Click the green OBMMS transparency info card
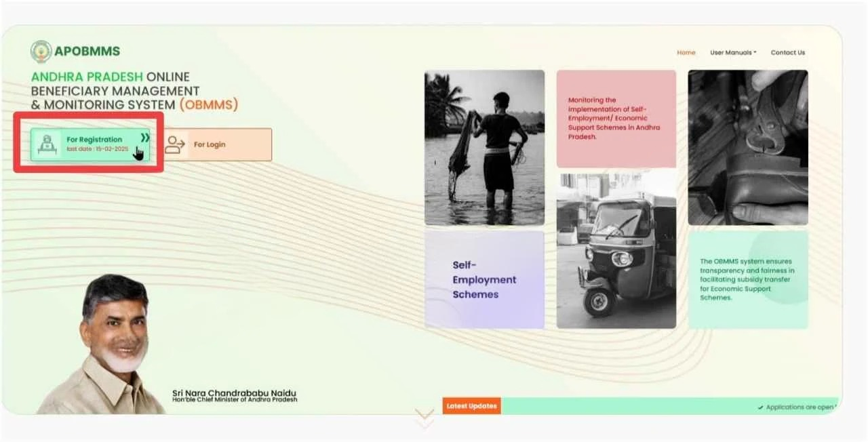868x442 pixels. pos(747,279)
